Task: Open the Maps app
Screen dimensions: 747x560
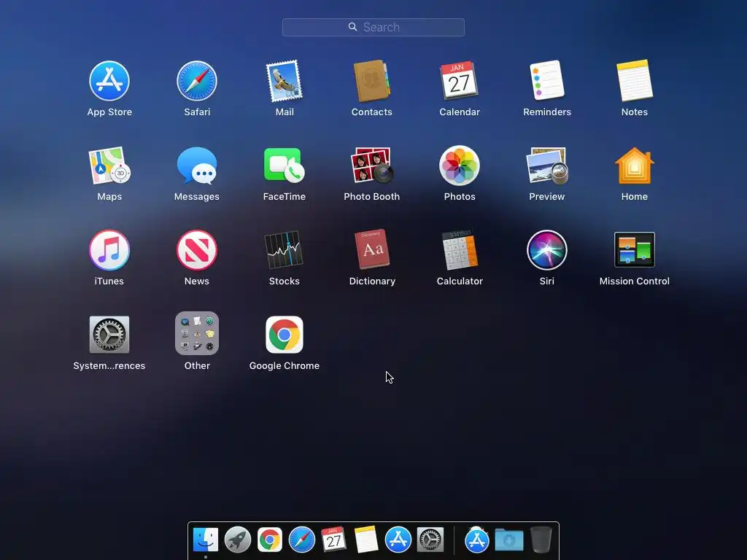Action: coord(109,166)
